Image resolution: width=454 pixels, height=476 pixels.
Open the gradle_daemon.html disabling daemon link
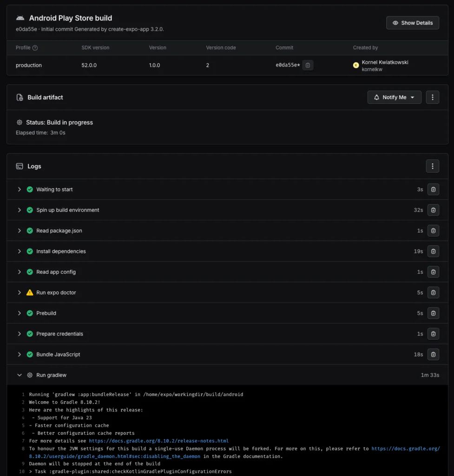pyautogui.click(x=115, y=456)
